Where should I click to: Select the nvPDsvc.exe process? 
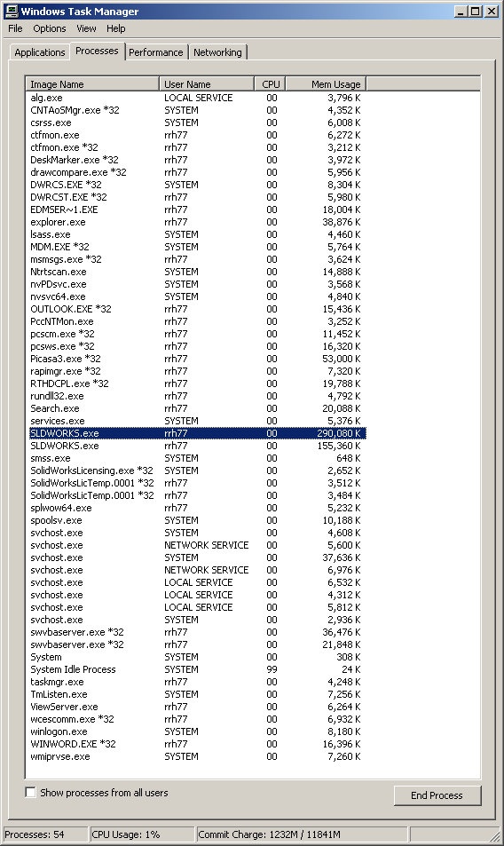pyautogui.click(x=198, y=284)
